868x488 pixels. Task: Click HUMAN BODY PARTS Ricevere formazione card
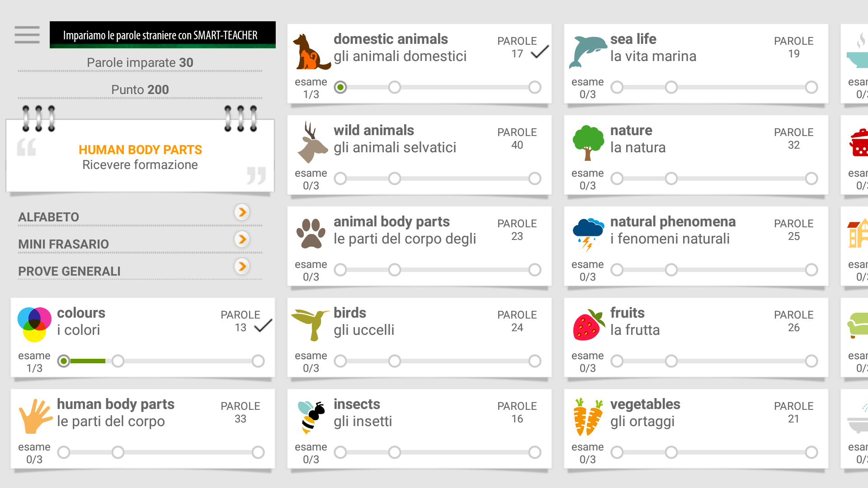[140, 157]
